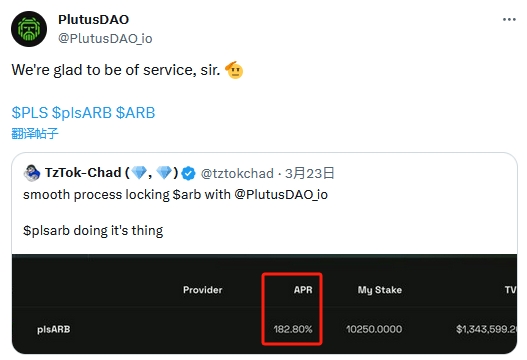Image resolution: width=527 pixels, height=360 pixels.
Task: Open the $plsARB cashtag
Action: pyautogui.click(x=82, y=113)
